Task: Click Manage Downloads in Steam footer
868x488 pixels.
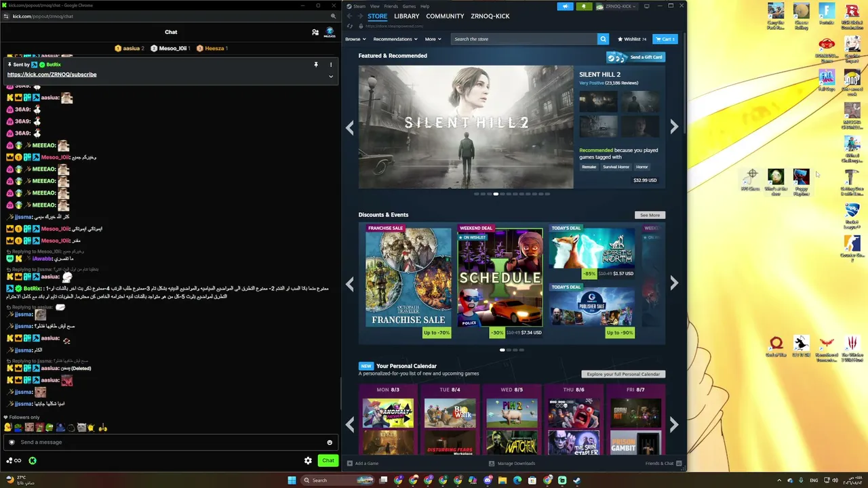Action: (512, 464)
